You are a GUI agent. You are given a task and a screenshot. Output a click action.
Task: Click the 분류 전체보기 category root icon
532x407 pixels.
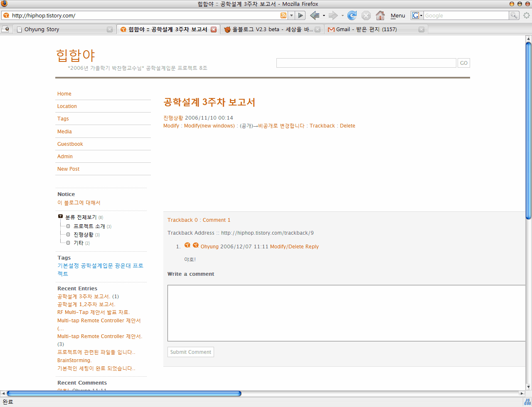pos(60,217)
